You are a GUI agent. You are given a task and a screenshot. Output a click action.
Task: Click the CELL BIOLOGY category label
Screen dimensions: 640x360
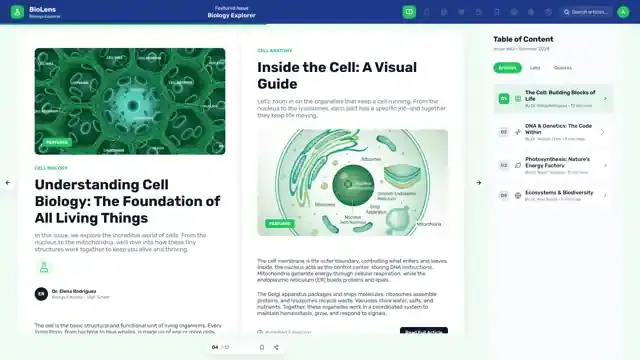pyautogui.click(x=51, y=168)
